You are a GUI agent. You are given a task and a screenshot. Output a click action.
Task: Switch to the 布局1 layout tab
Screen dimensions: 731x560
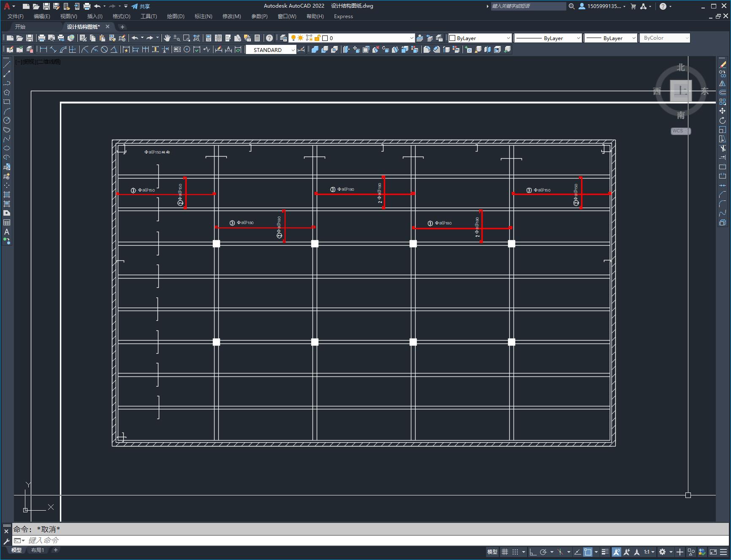(x=38, y=550)
